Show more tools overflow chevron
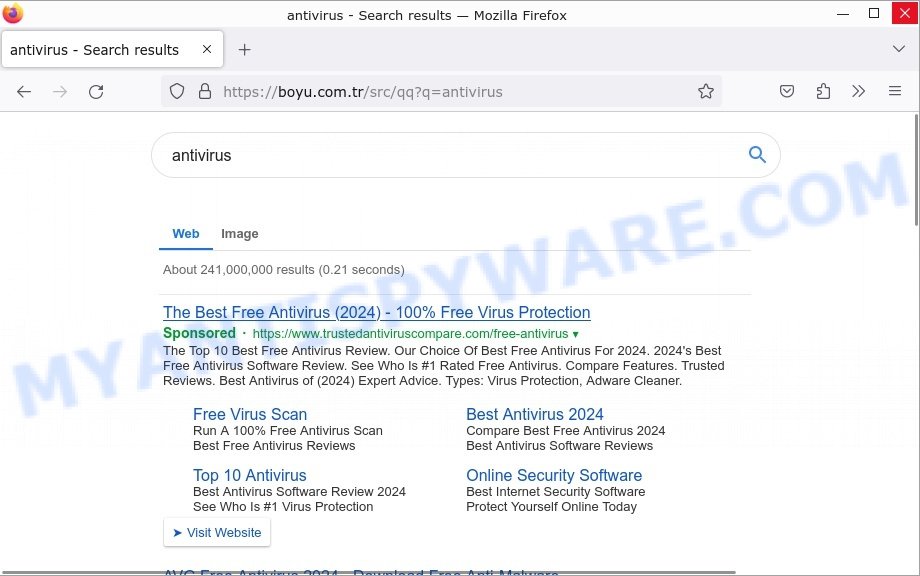 858,92
